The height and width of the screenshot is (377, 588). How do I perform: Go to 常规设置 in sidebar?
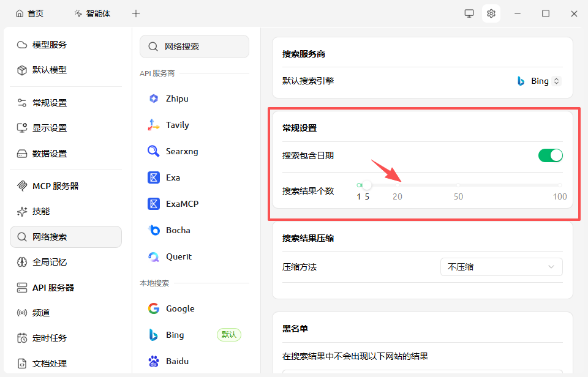pos(66,103)
